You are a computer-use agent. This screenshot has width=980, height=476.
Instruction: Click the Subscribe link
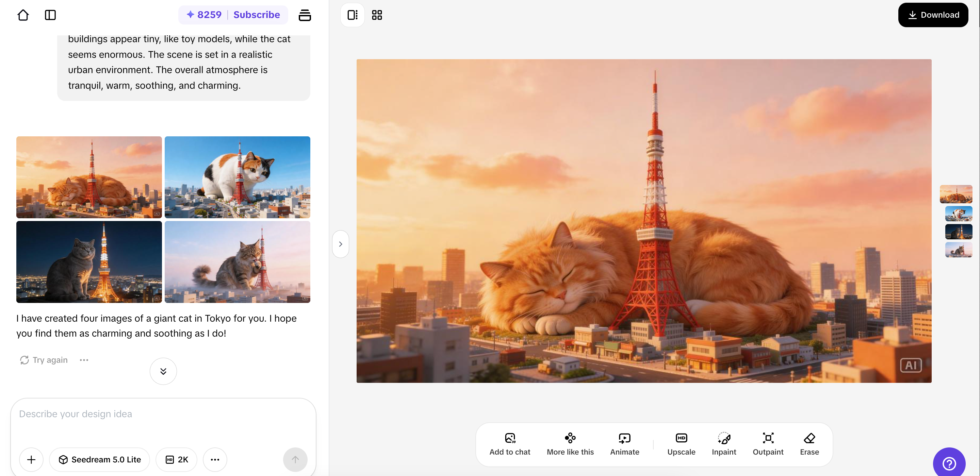click(257, 15)
